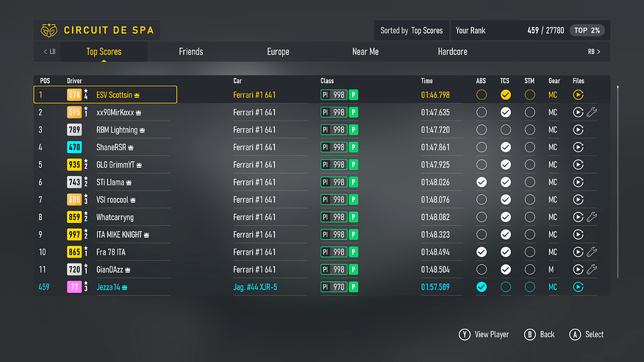Go to next tab with RB arrow
The width and height of the screenshot is (644, 362).
click(x=594, y=52)
